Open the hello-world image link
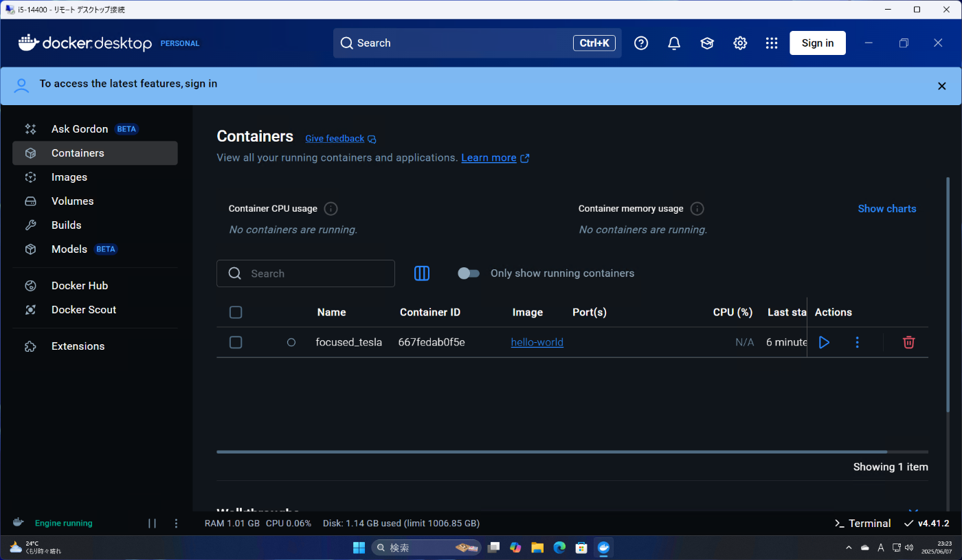This screenshot has height=560, width=962. (537, 342)
